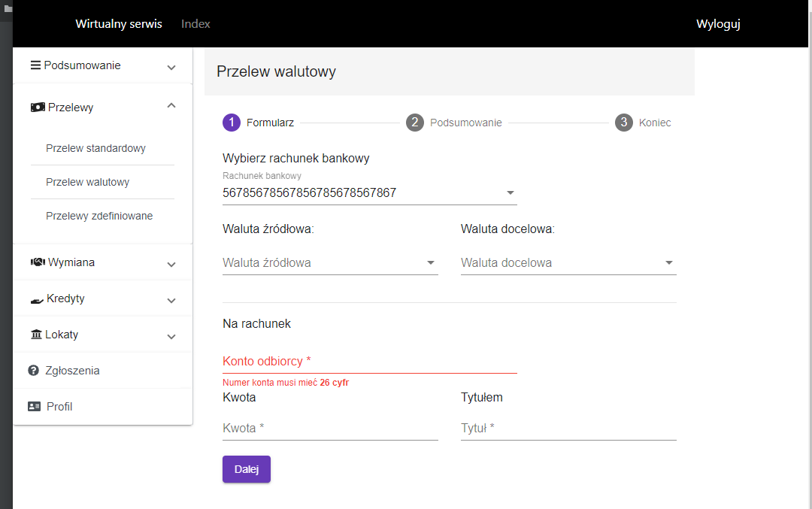Click the Profil ID card icon

[34, 407]
